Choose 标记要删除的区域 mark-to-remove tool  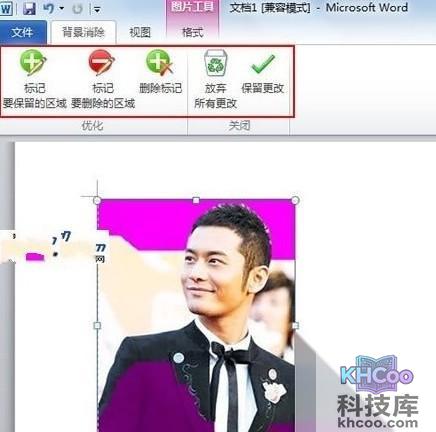click(103, 80)
